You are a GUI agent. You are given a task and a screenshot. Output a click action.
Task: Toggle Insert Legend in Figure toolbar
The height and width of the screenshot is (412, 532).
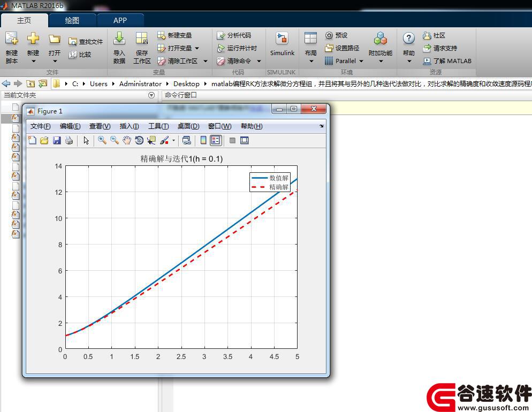216,140
